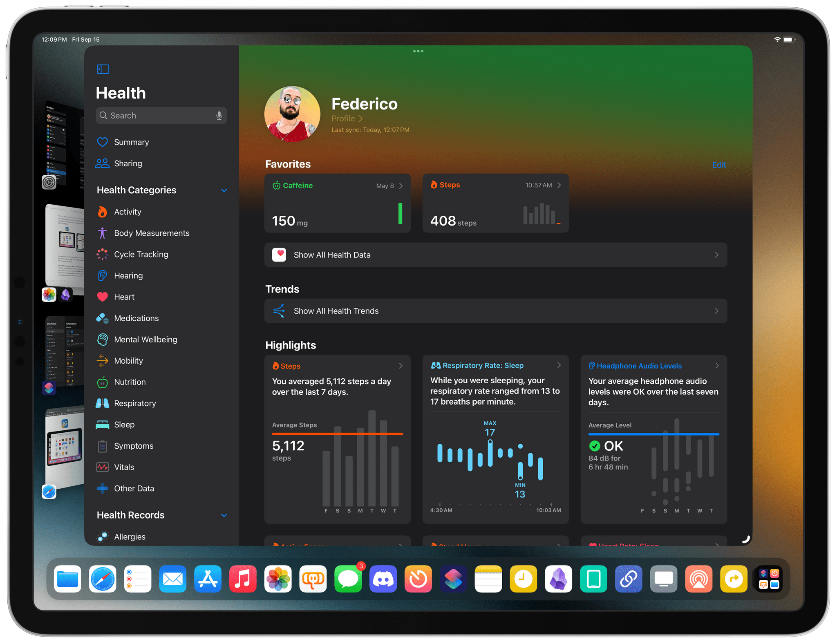Open Reminders in the dock

click(138, 579)
